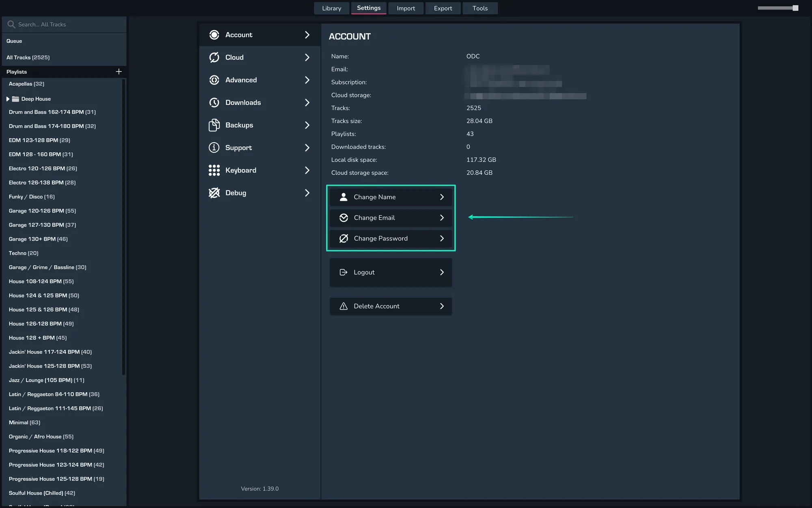Image resolution: width=812 pixels, height=508 pixels.
Task: Click the Keyboard dots grid icon
Action: pos(214,170)
